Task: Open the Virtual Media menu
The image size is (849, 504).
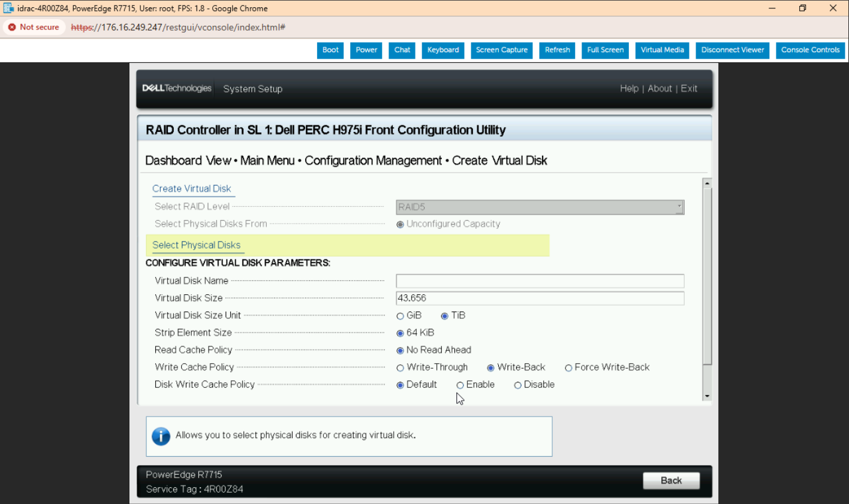Action: click(x=662, y=50)
